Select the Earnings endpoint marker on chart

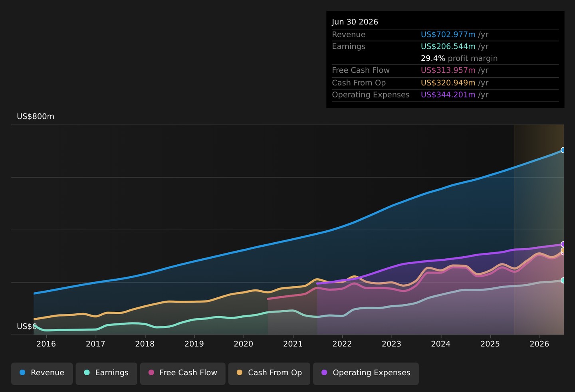[x=563, y=281]
